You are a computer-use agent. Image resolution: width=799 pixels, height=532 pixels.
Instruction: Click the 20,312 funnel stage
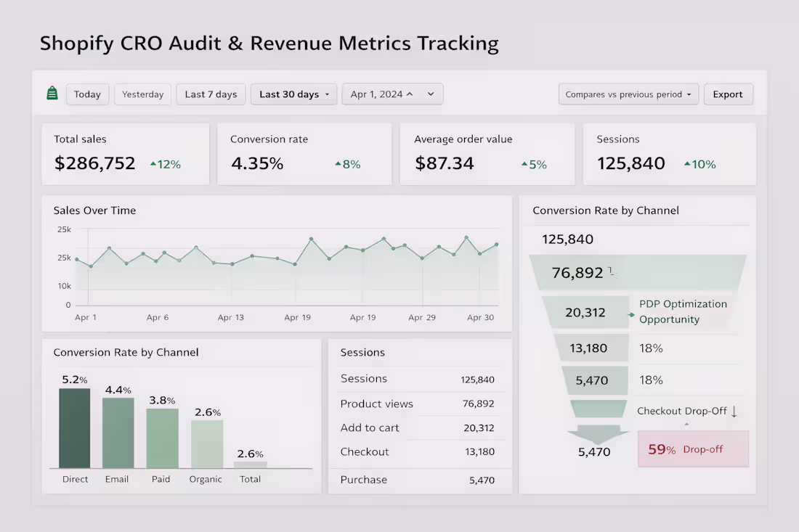click(x=585, y=312)
